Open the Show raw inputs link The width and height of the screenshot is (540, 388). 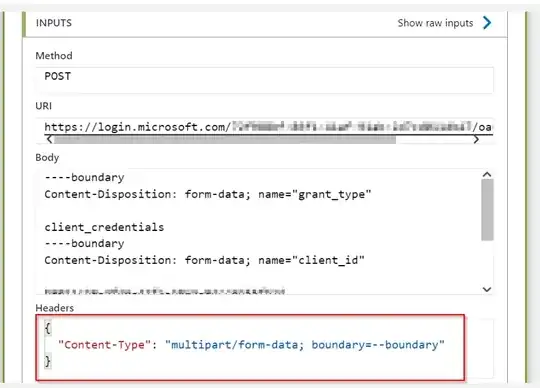435,23
